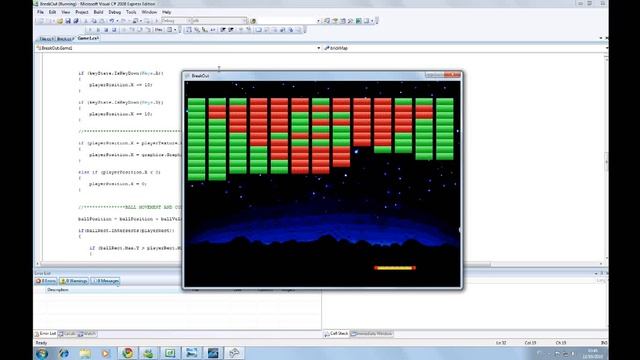Open Internet Explorer from the taskbar
Viewport: 640px width, 360px height.
(x=64, y=353)
